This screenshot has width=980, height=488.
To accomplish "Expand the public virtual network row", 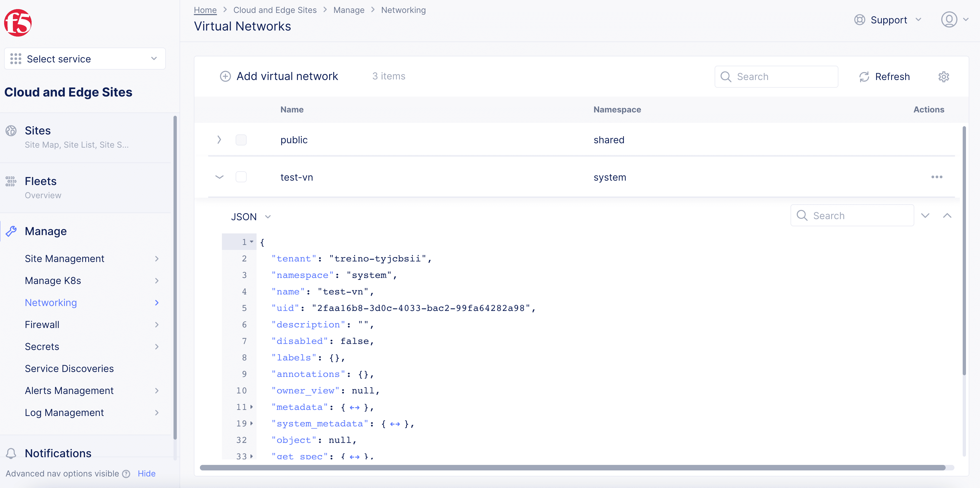I will click(x=219, y=139).
